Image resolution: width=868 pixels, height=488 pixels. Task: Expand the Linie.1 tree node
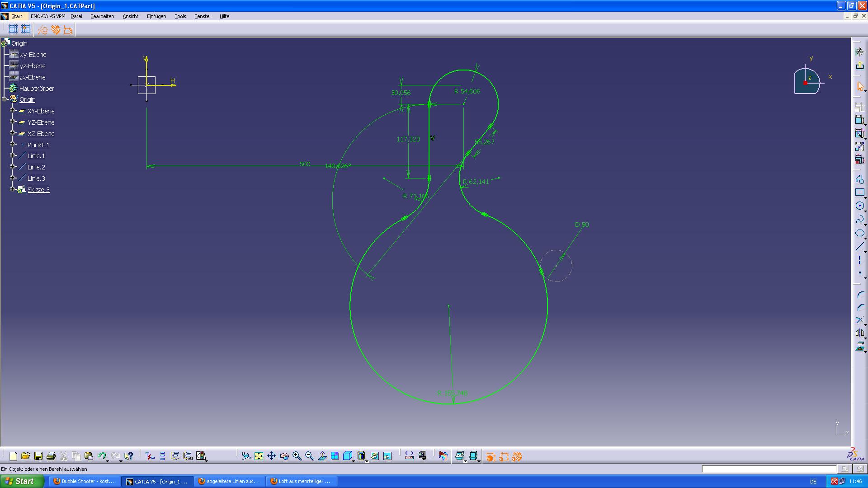coord(13,155)
